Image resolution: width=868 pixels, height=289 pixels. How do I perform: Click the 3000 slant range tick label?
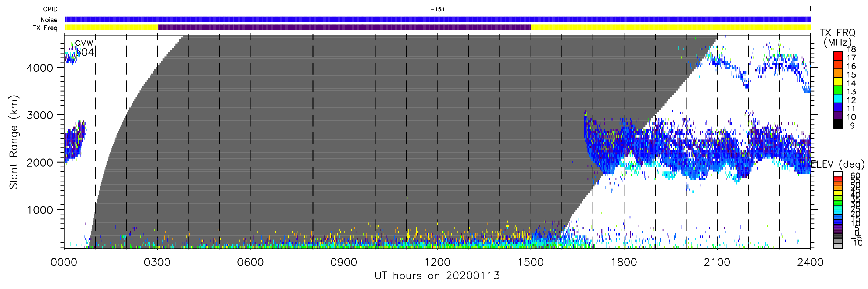pyautogui.click(x=40, y=115)
